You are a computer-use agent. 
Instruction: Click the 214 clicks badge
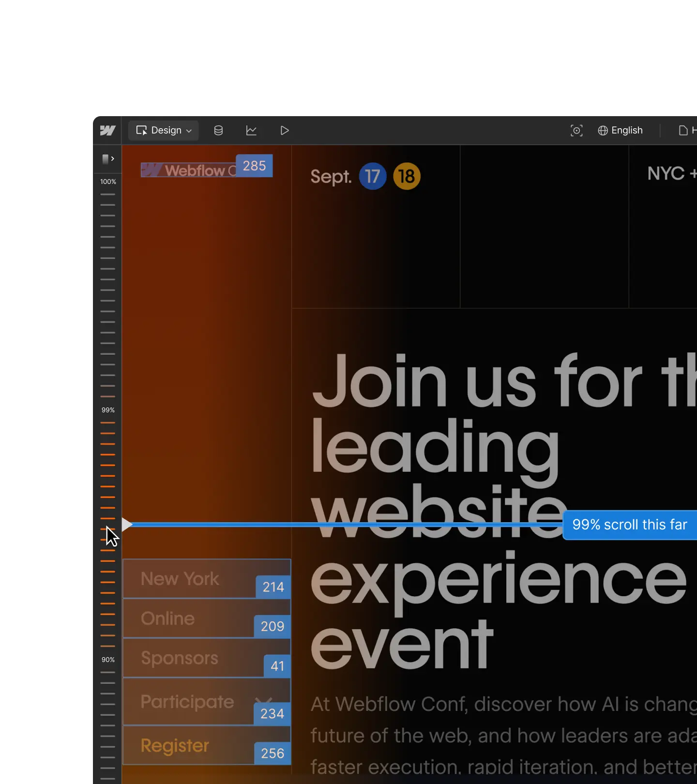(x=273, y=587)
